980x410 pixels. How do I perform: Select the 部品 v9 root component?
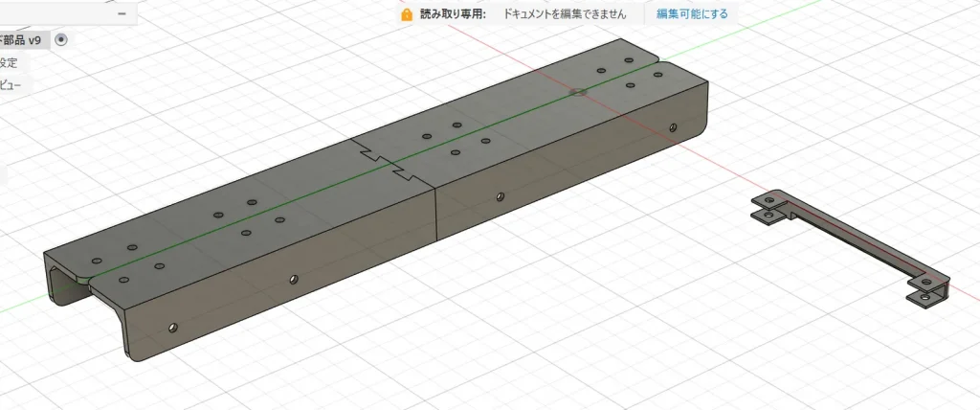21,40
